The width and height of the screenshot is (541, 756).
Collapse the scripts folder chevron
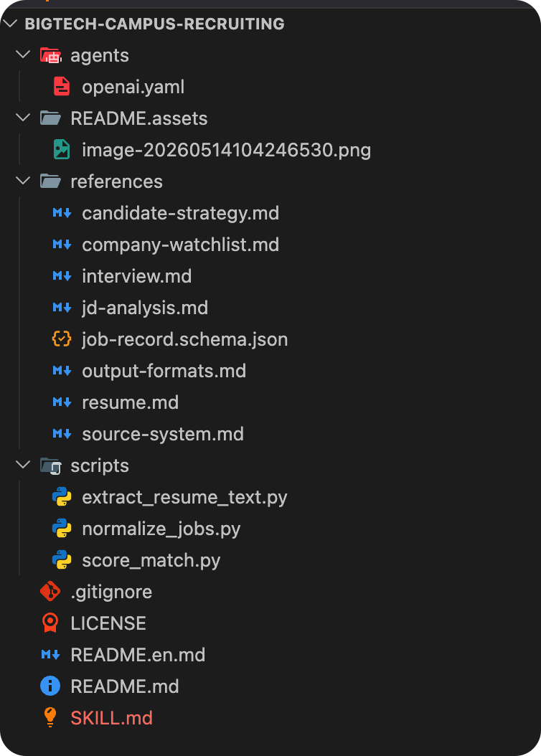[23, 466]
